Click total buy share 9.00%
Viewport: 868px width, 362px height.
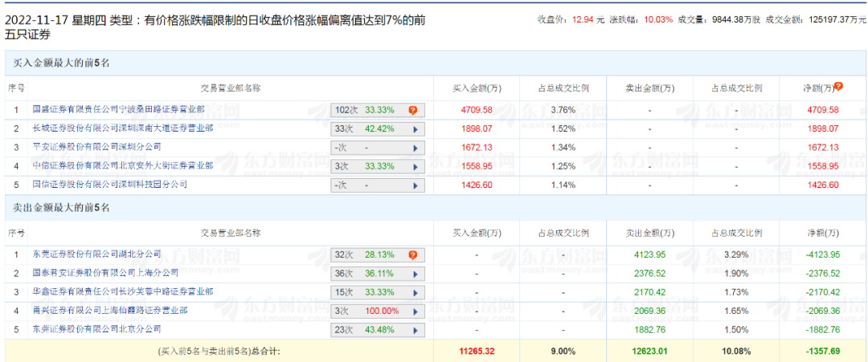click(x=563, y=350)
